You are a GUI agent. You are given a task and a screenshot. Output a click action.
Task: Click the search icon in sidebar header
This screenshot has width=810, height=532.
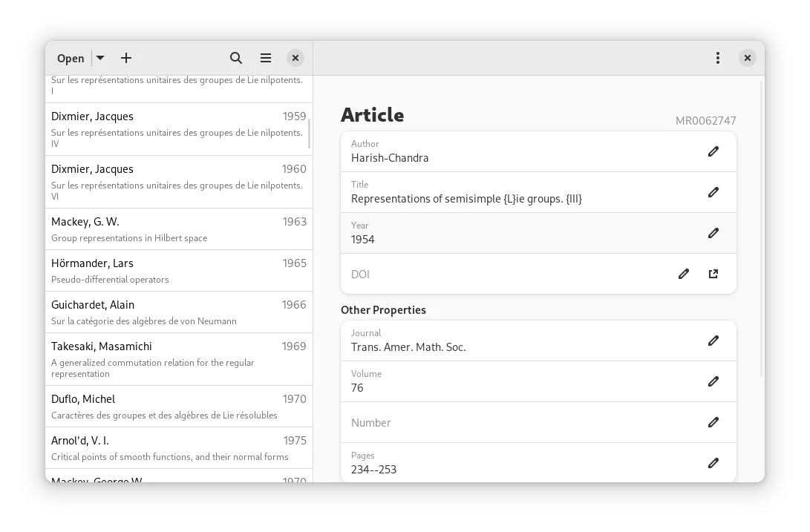click(x=236, y=58)
